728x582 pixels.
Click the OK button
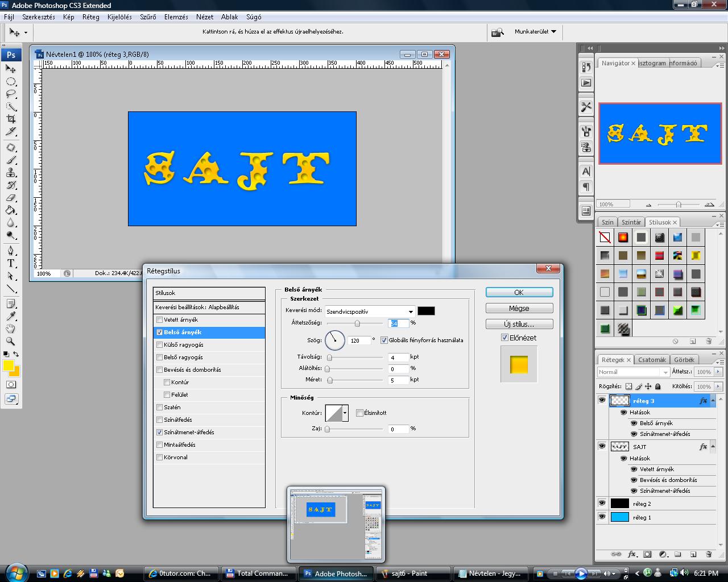click(519, 292)
